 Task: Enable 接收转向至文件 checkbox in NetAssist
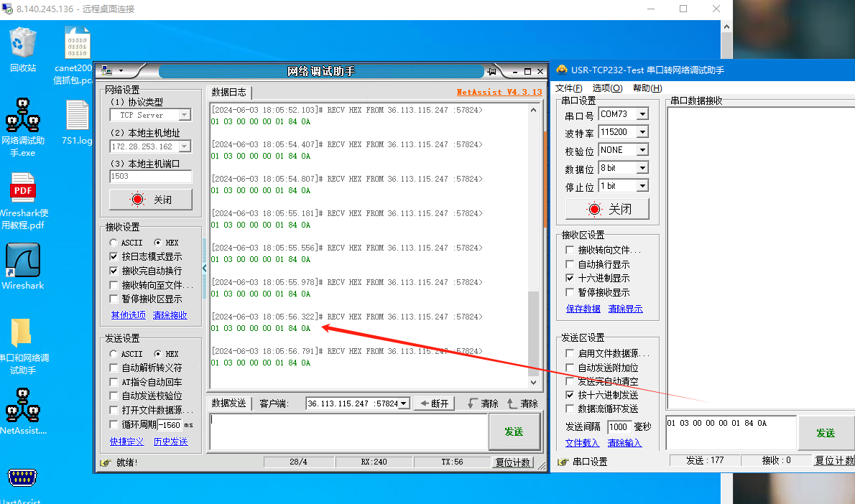(x=114, y=285)
